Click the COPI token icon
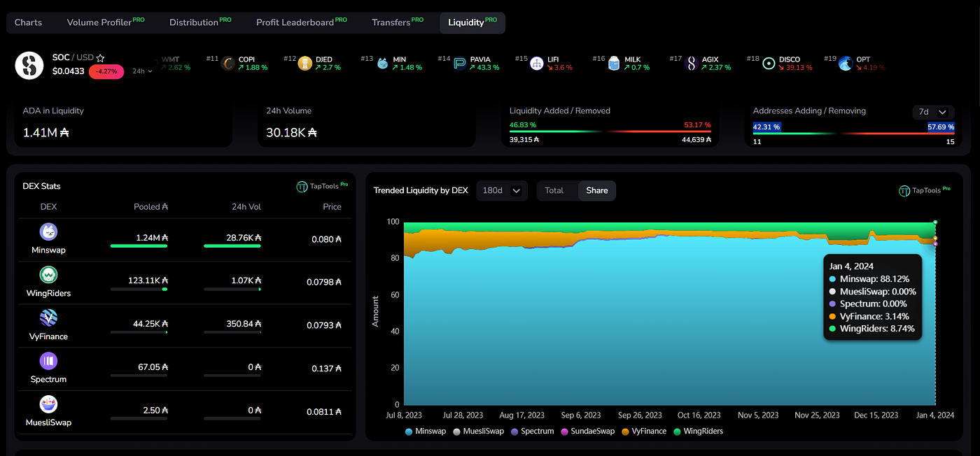The image size is (980, 456). [x=228, y=64]
